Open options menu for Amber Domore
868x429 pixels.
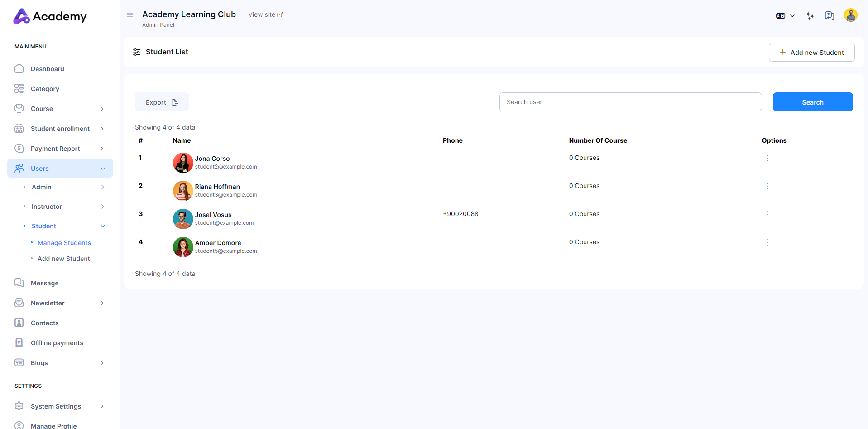[767, 242]
